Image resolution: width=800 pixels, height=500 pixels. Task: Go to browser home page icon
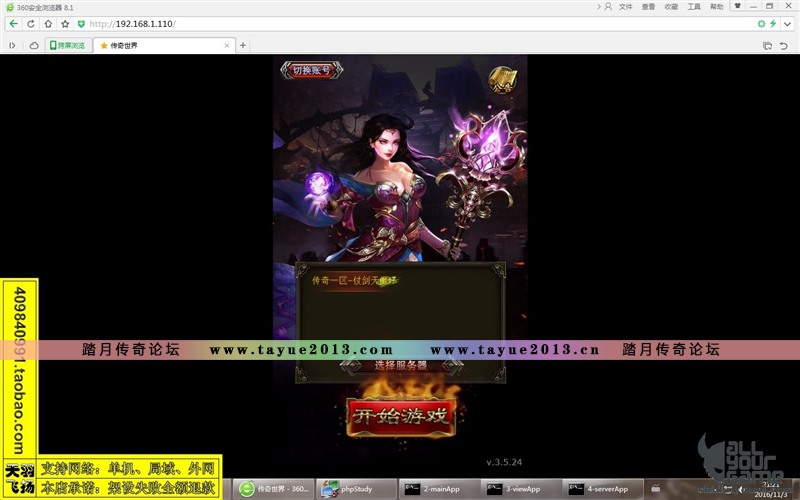point(48,23)
